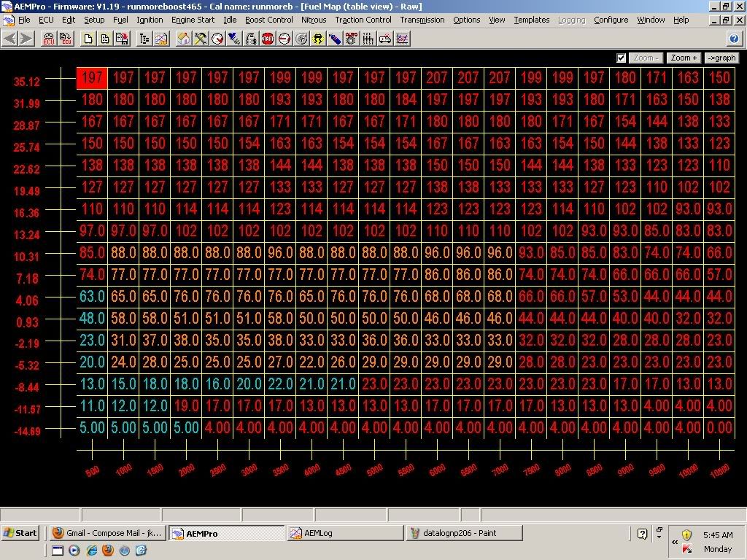Click the turbo boost control icon

tap(301, 39)
